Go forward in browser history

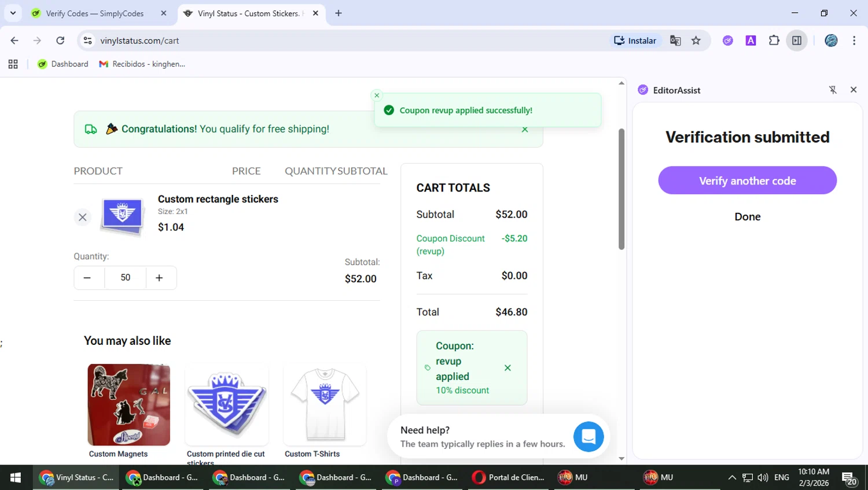click(x=37, y=40)
